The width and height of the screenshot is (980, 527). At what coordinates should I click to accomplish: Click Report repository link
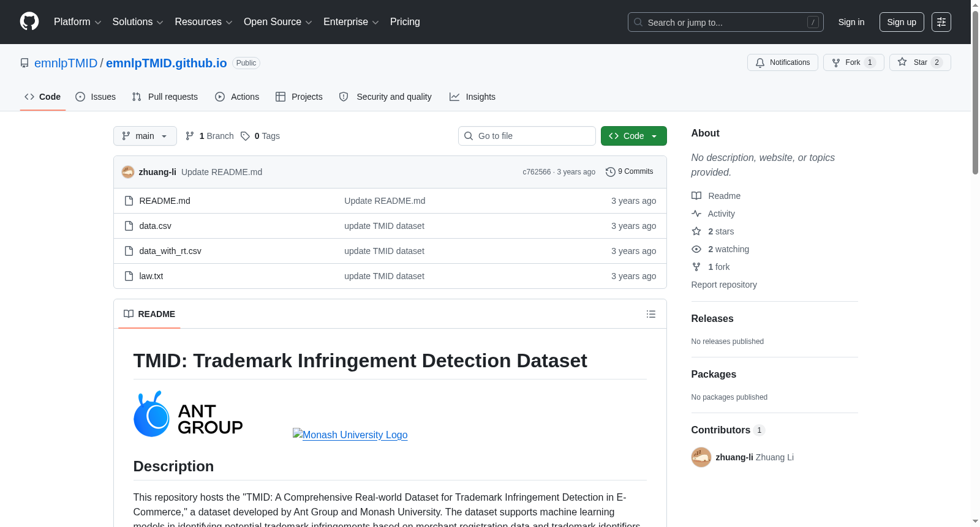pyautogui.click(x=724, y=285)
